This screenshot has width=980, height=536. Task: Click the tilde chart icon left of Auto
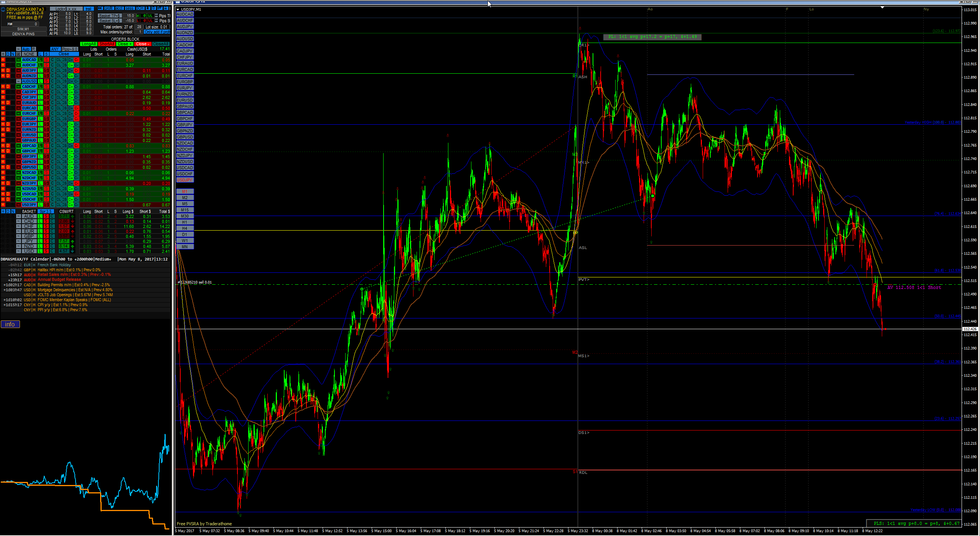18,49
